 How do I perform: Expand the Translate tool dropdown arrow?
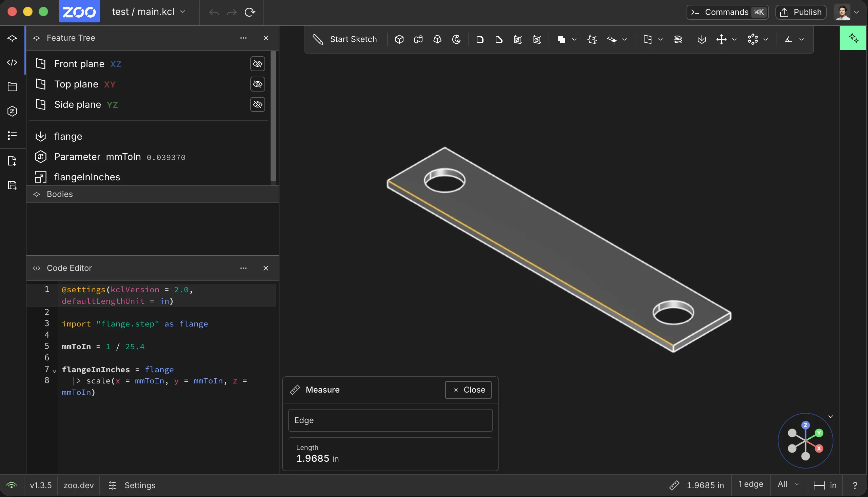click(x=734, y=40)
